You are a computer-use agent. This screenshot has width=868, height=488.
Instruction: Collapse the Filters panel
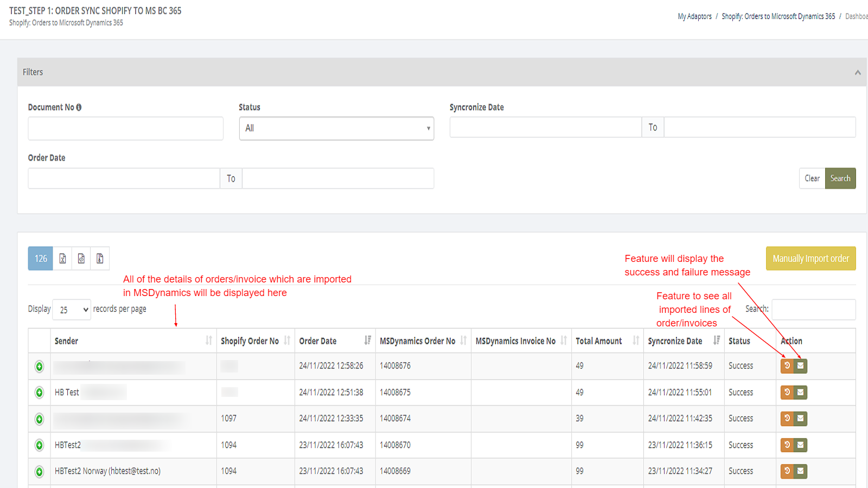coord(858,72)
